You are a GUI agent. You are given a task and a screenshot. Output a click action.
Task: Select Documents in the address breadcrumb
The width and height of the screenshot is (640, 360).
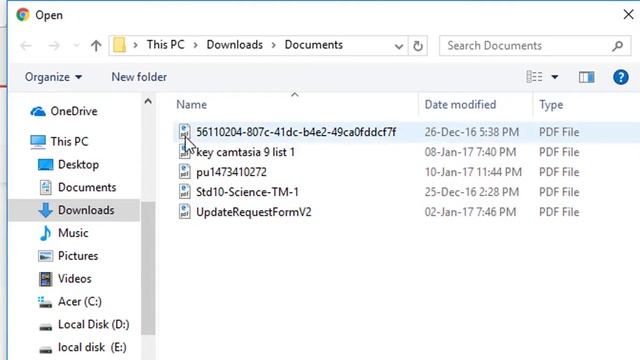coord(313,44)
